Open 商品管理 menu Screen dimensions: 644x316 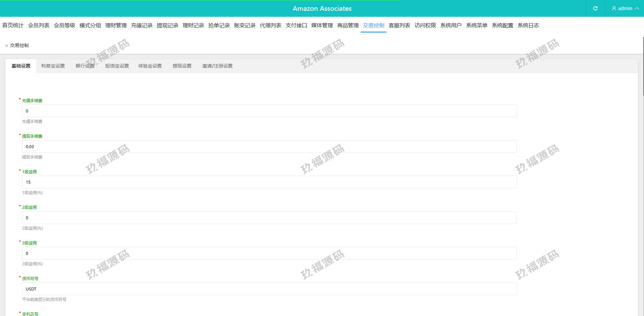tap(348, 26)
